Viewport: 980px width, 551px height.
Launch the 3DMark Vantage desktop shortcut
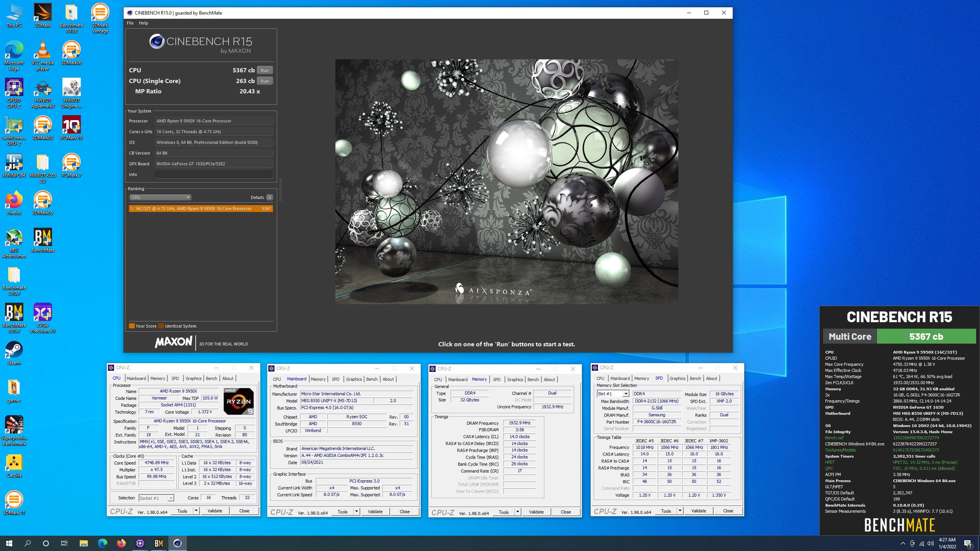pos(100,18)
